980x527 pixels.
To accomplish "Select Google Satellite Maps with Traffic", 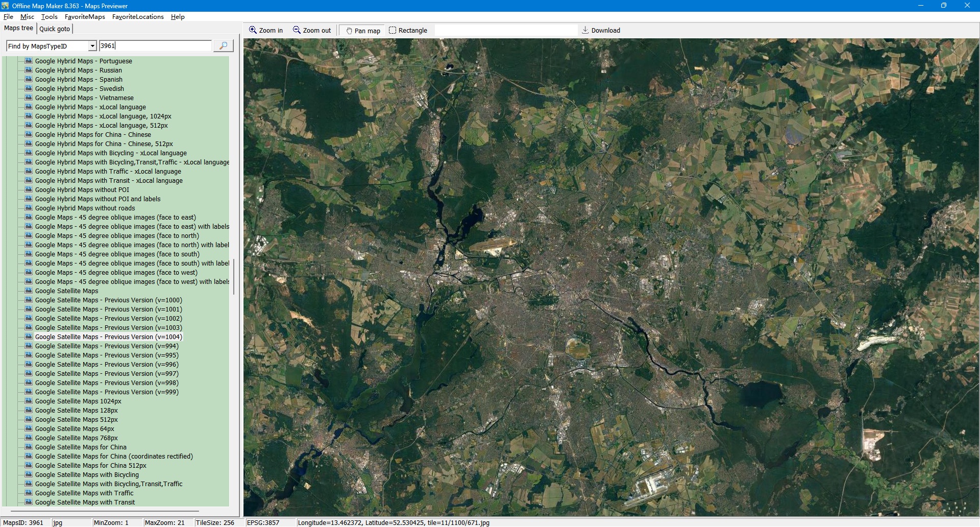I will (x=84, y=493).
